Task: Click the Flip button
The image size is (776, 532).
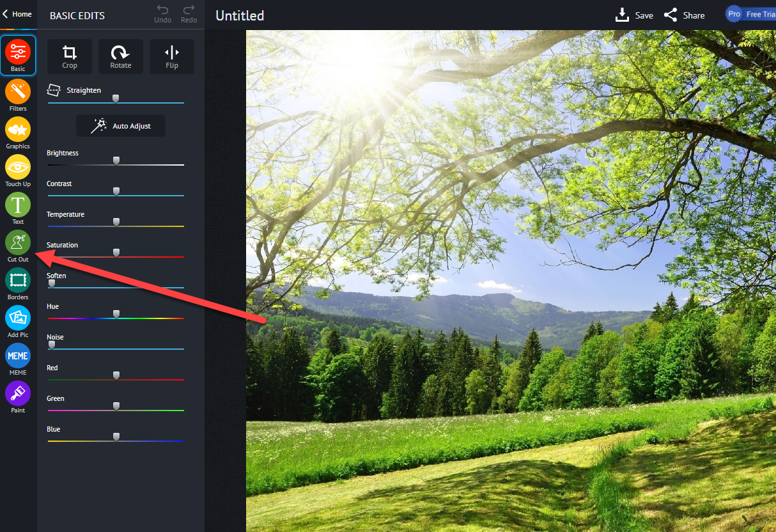Action: tap(172, 57)
